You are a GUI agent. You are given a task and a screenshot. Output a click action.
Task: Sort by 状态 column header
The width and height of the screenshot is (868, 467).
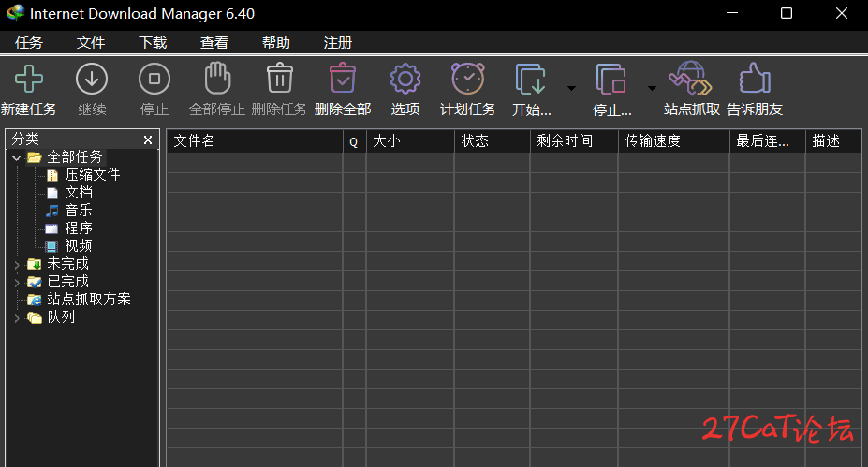point(493,141)
